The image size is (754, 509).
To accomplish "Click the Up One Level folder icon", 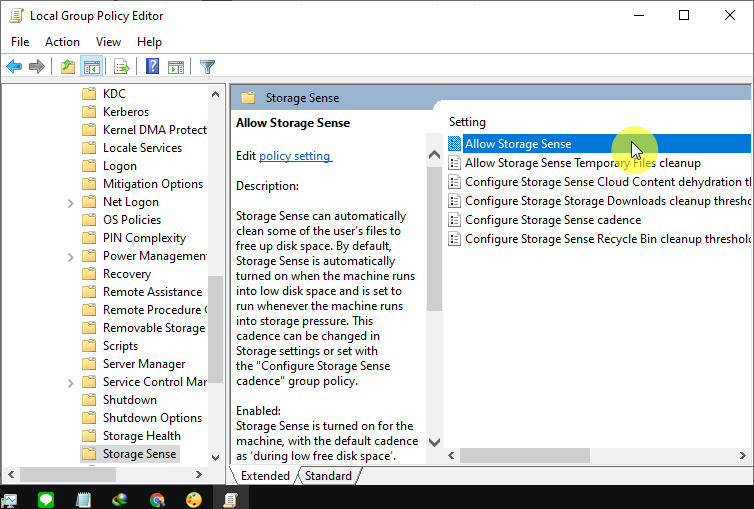I will pos(67,67).
